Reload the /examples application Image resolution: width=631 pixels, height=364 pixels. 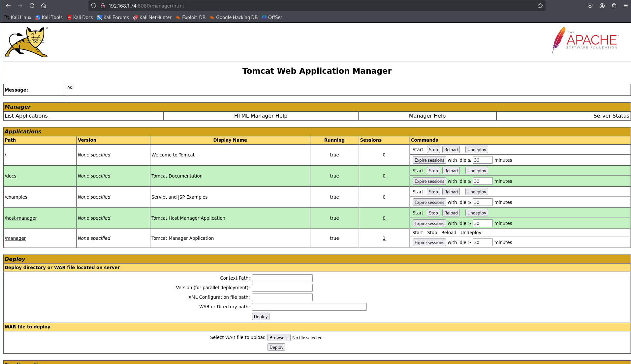451,192
